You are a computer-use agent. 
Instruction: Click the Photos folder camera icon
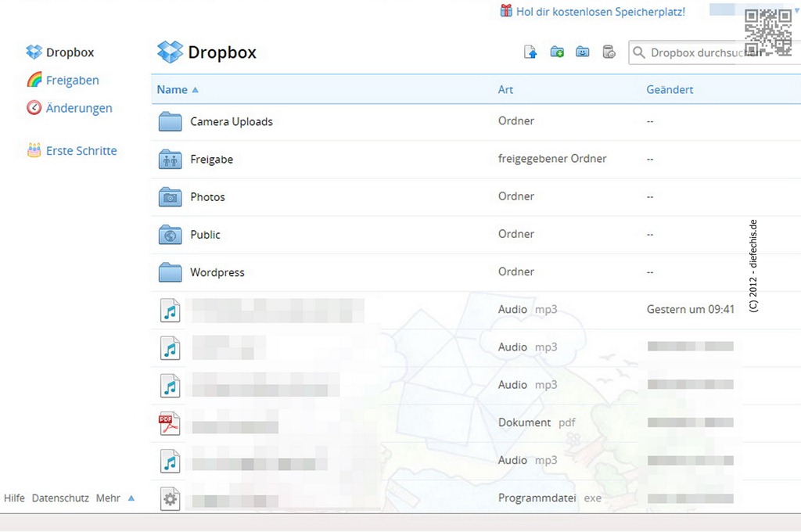(170, 196)
